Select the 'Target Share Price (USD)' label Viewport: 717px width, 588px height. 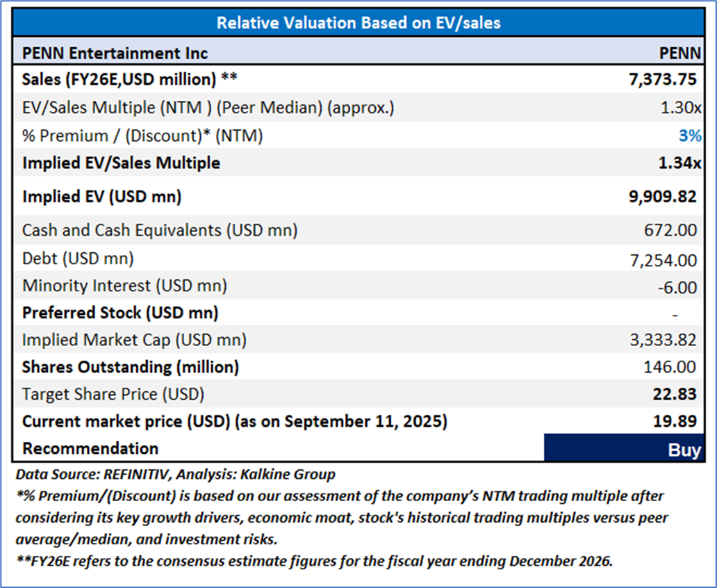tap(113, 395)
